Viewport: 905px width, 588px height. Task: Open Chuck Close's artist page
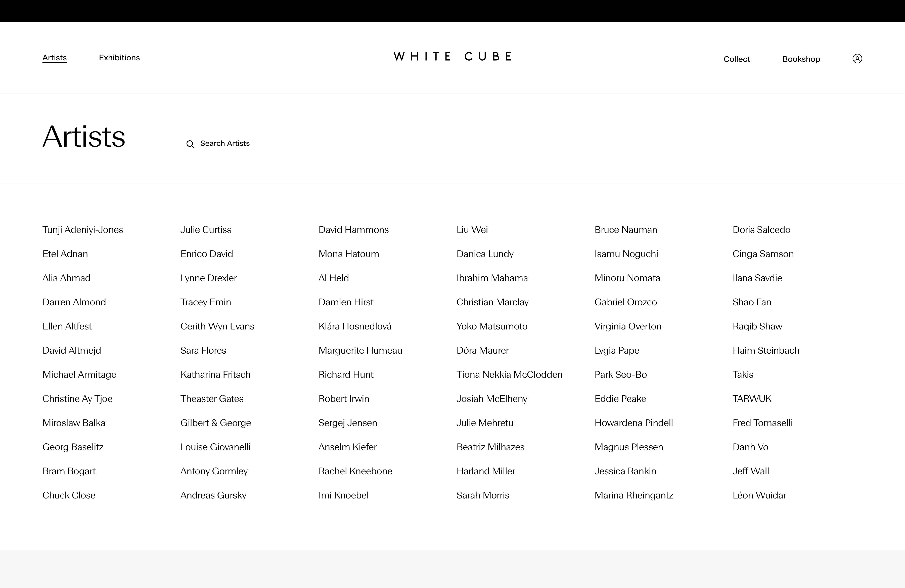point(69,495)
